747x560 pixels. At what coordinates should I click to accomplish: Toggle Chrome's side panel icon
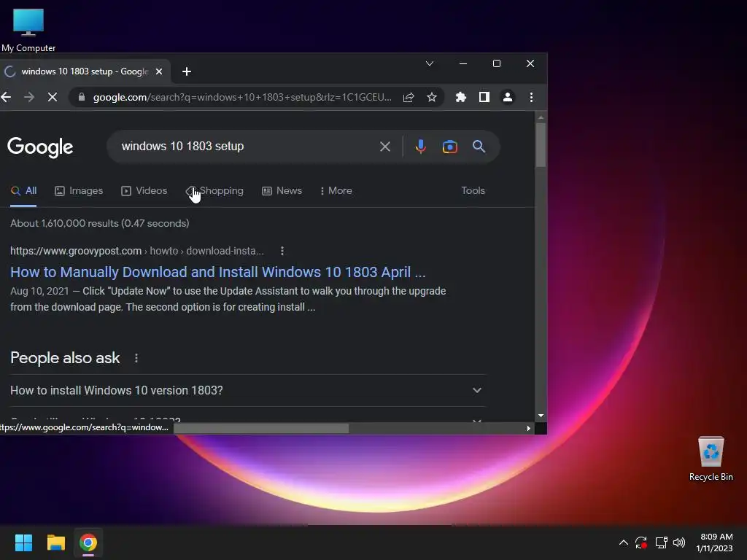tap(484, 97)
